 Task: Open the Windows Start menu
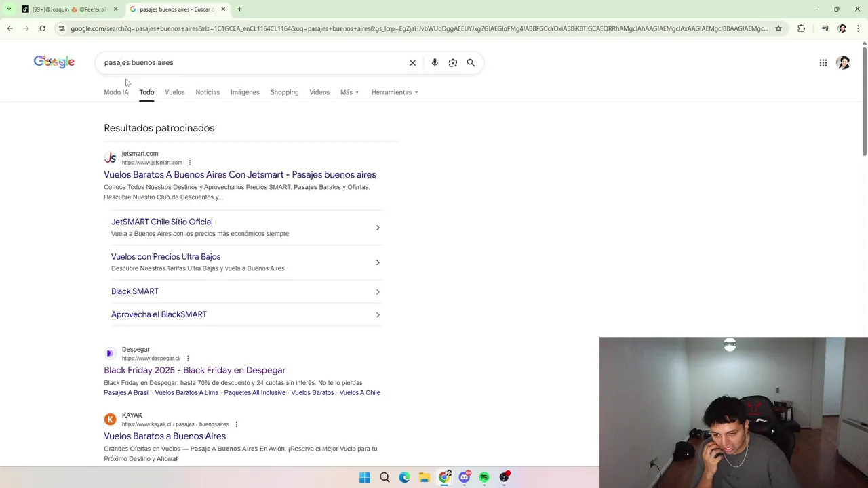364,477
